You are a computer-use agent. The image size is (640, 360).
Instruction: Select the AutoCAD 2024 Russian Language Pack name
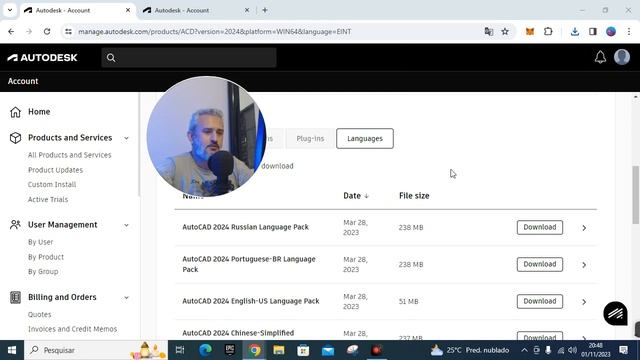tap(245, 227)
